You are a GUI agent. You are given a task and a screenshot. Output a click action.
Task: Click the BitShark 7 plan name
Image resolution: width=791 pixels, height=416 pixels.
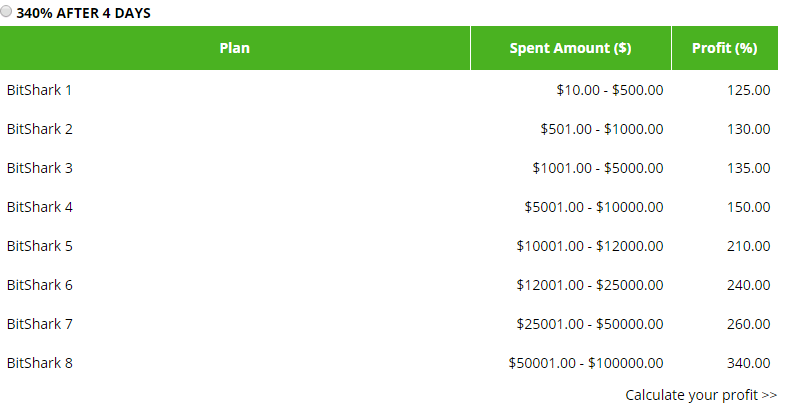[x=40, y=324]
